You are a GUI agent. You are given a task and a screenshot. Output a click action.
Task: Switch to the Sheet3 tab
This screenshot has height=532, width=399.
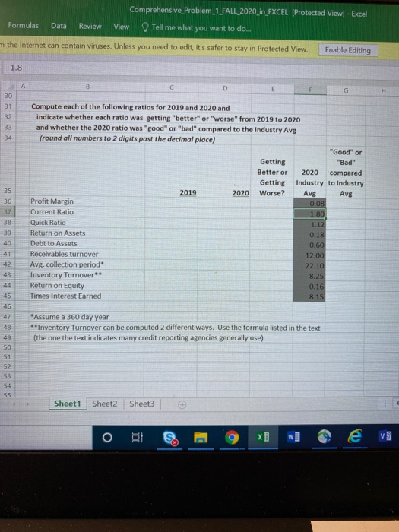pos(142,404)
